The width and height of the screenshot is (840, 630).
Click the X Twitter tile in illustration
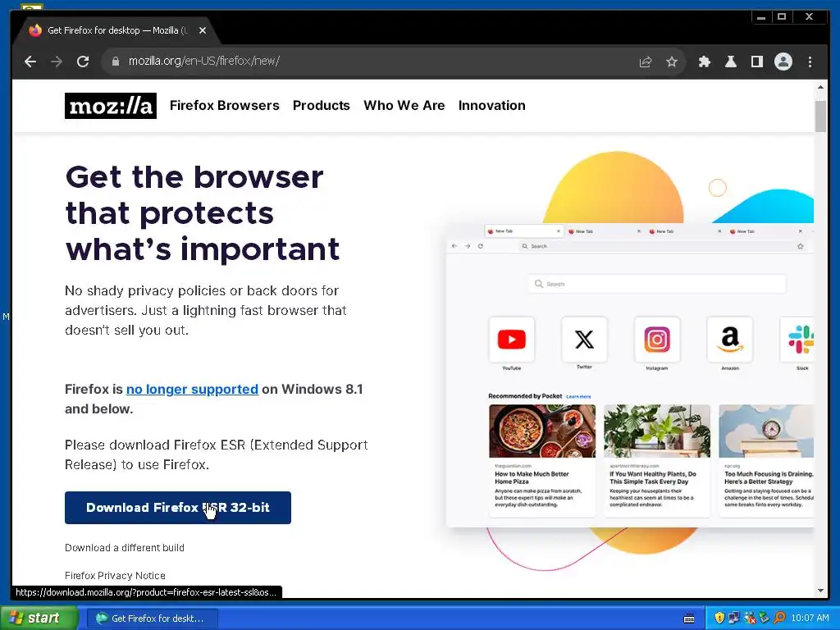(x=584, y=340)
